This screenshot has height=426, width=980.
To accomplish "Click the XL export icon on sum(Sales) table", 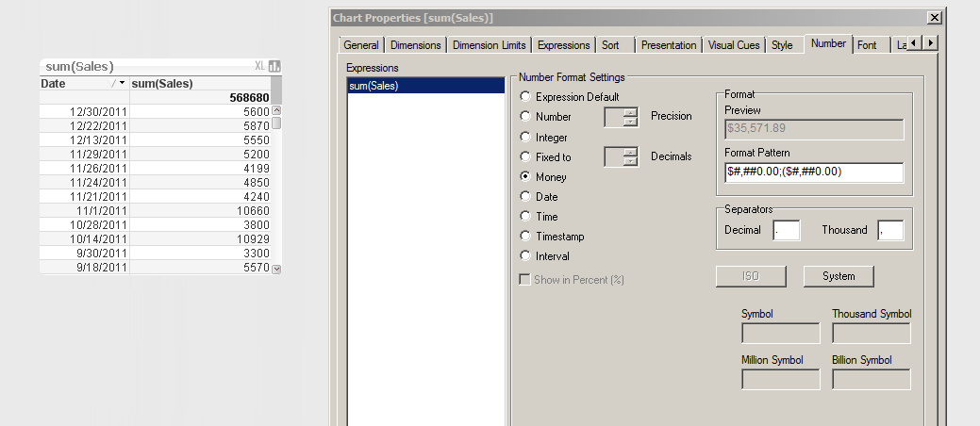I will click(x=260, y=66).
